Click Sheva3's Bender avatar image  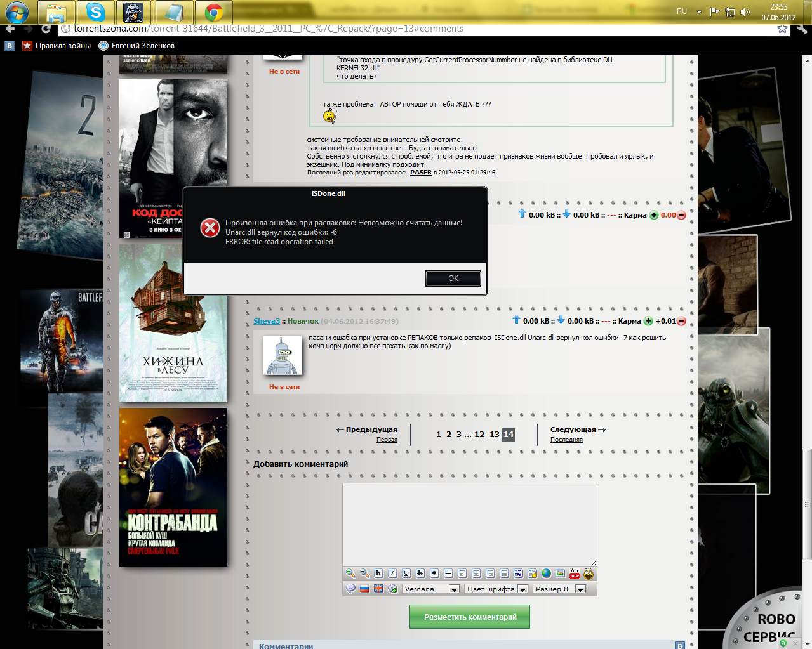[x=283, y=355]
